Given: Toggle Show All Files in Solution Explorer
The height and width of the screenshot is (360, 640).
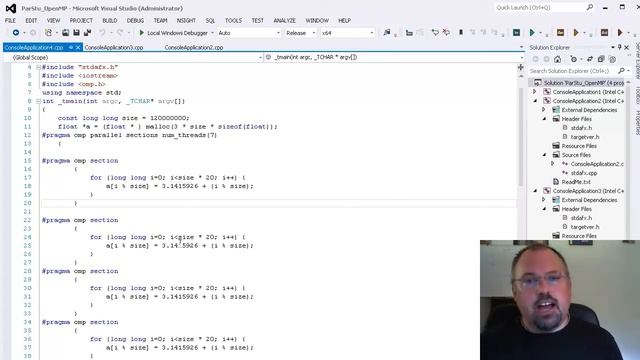Looking at the screenshot, I should click(x=612, y=59).
